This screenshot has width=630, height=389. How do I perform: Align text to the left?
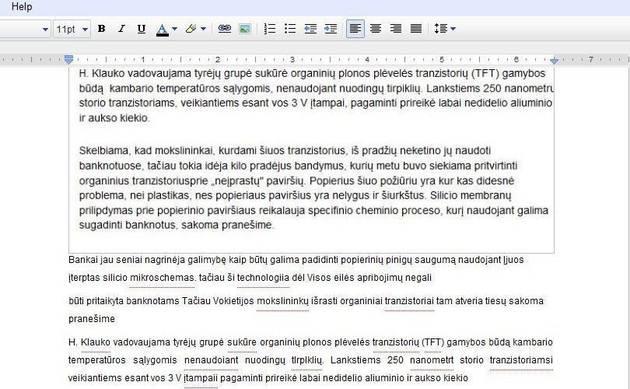(x=356, y=29)
